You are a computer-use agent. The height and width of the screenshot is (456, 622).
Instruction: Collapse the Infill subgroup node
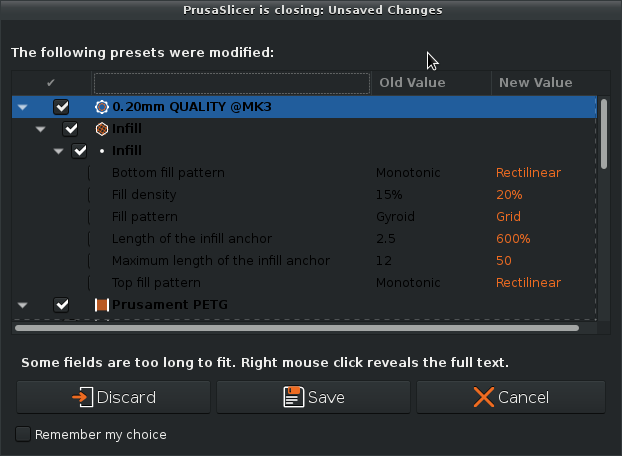58,151
